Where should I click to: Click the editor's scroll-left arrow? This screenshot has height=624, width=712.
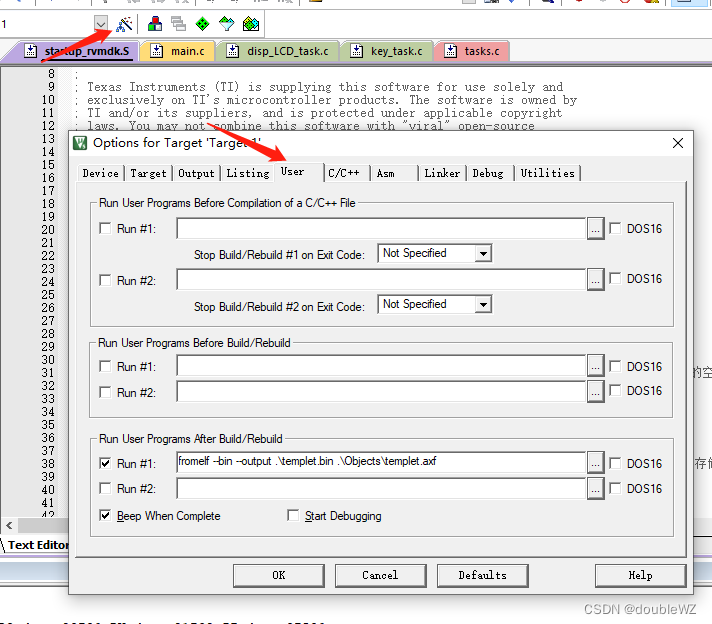[x=9, y=525]
